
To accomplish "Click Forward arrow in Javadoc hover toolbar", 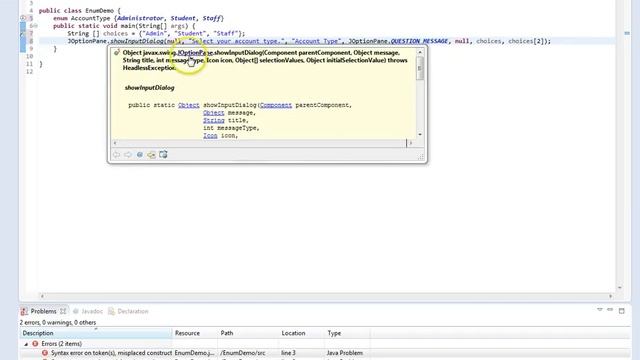I will point(128,155).
